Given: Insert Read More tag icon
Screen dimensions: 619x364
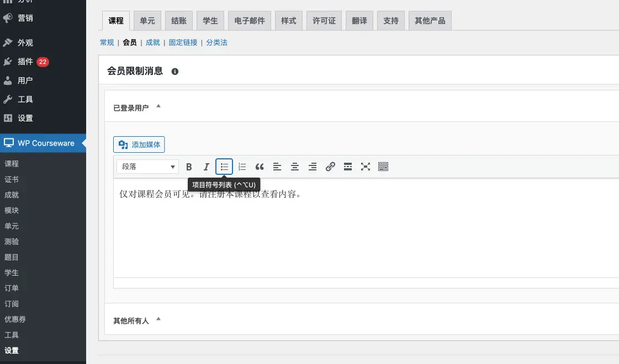Looking at the screenshot, I should (x=348, y=167).
